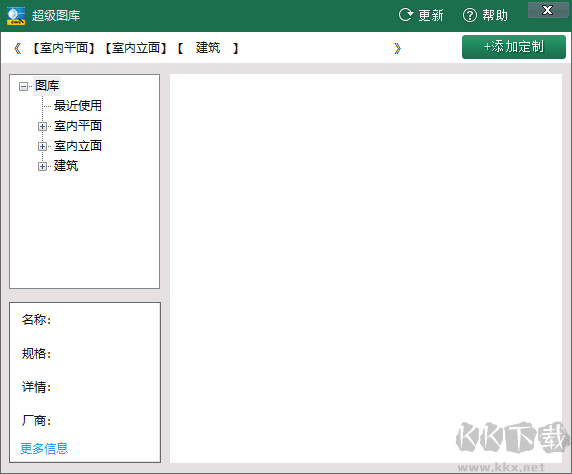Close the 超级图库 window
The height and width of the screenshot is (474, 572).
(x=547, y=10)
